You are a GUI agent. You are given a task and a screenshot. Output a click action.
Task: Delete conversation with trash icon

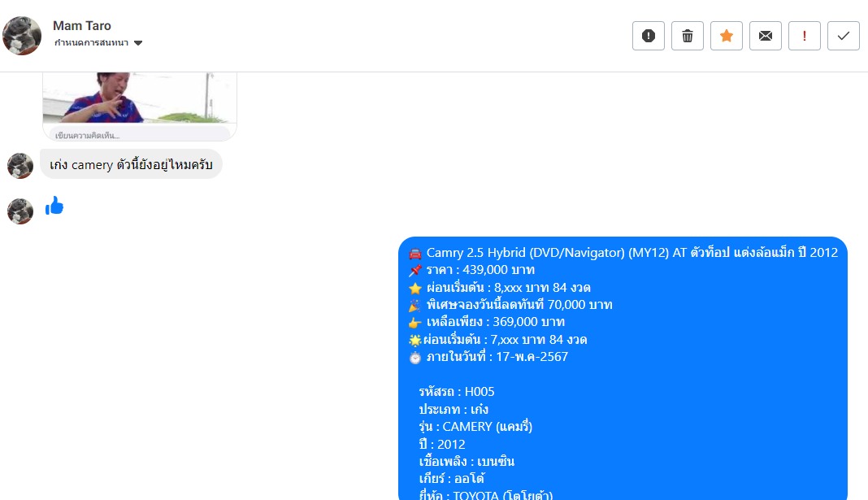(x=688, y=36)
